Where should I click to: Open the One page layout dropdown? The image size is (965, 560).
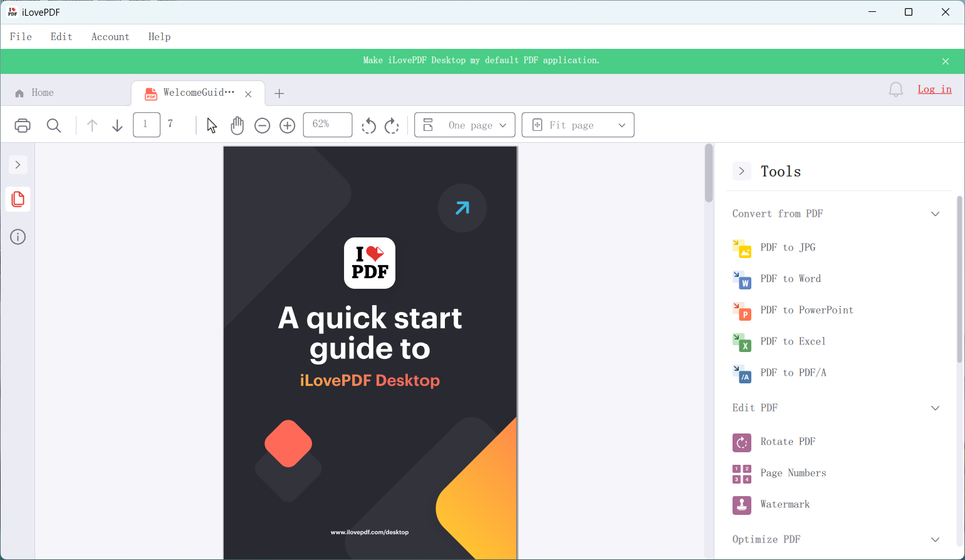(464, 125)
